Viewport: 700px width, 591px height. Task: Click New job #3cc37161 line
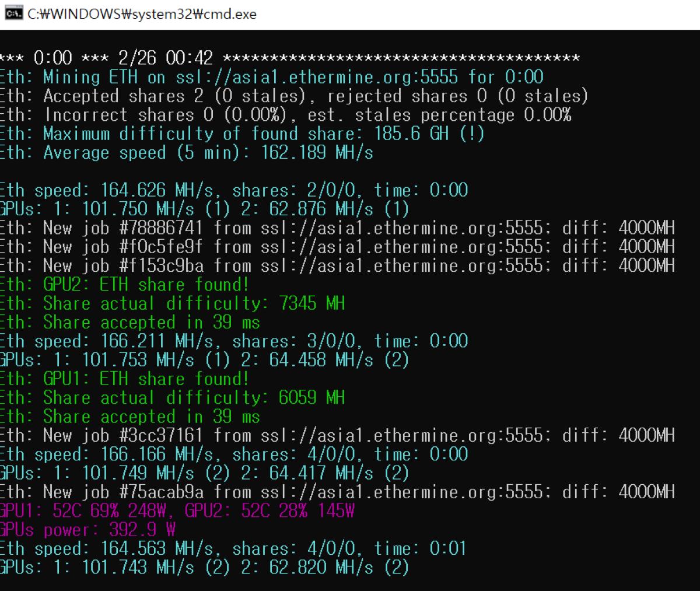pyautogui.click(x=337, y=435)
